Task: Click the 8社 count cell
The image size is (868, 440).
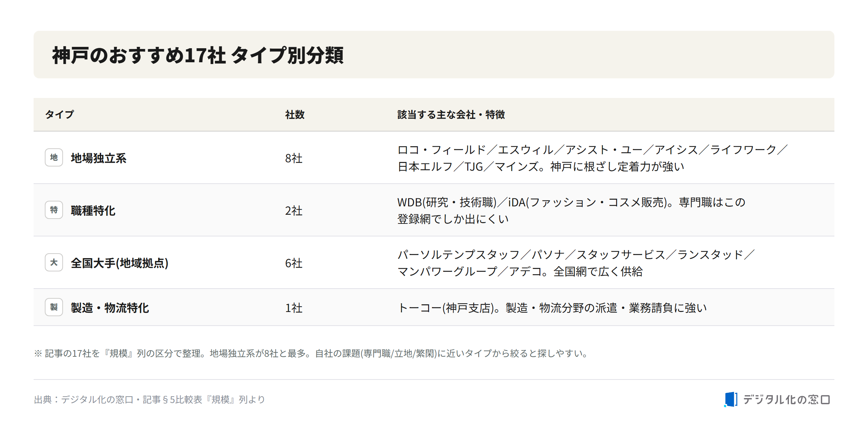Action: click(294, 158)
